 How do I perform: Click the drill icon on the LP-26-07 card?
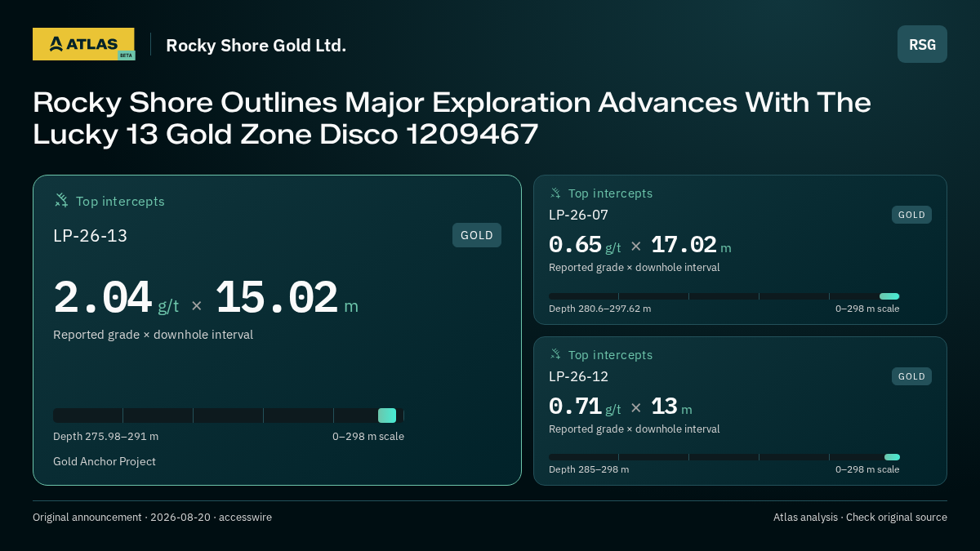(x=555, y=193)
